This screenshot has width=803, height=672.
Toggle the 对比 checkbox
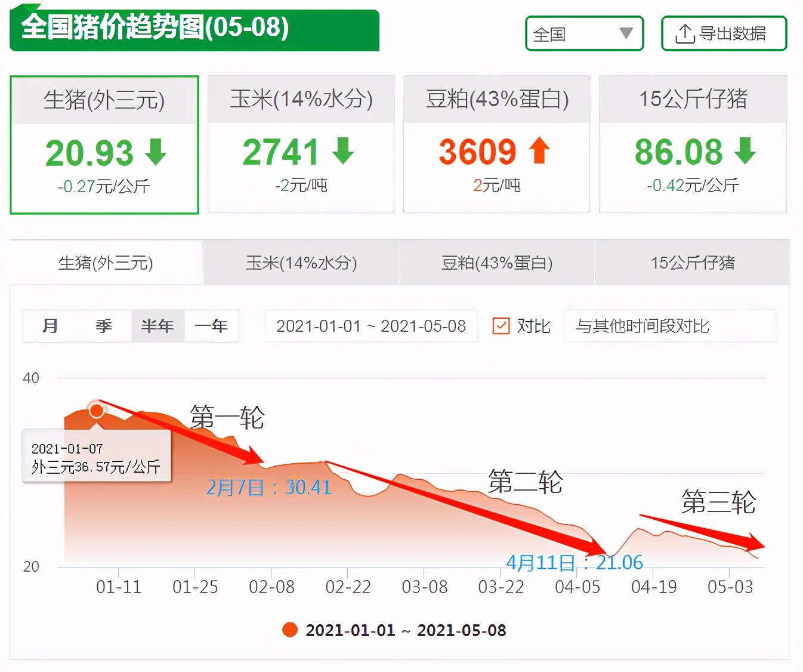tap(501, 326)
